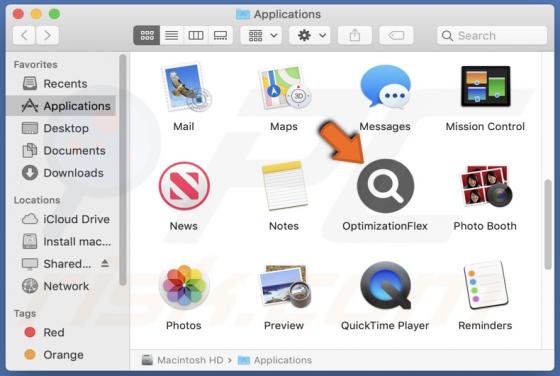Click the Share toolbar button

click(355, 35)
